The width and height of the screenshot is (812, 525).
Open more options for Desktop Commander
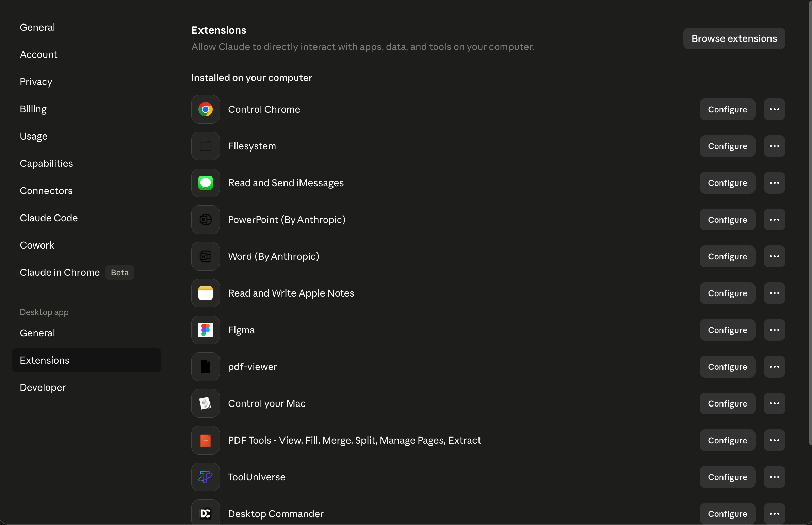pos(775,514)
